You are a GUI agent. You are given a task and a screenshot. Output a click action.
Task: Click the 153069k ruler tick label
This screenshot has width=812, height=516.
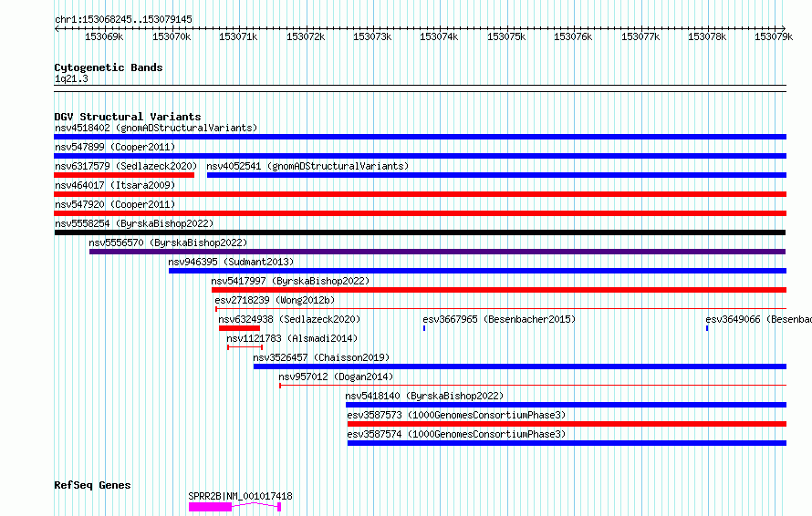[104, 37]
